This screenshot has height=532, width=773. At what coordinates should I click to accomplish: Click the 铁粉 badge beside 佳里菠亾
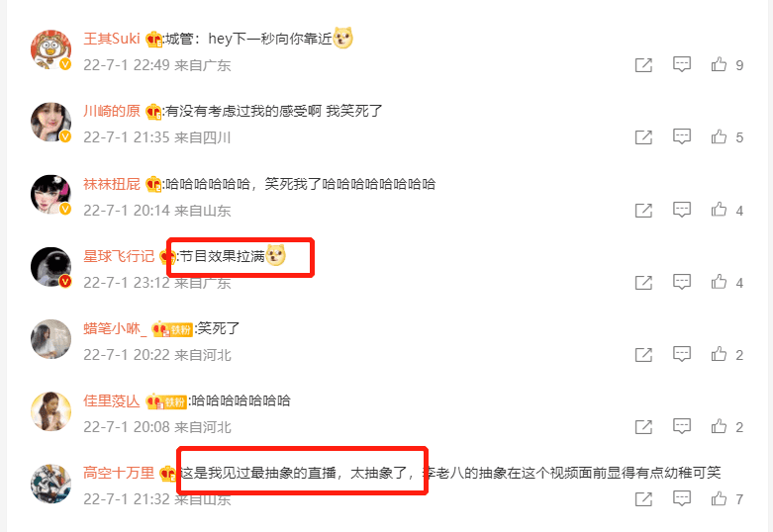click(x=175, y=401)
